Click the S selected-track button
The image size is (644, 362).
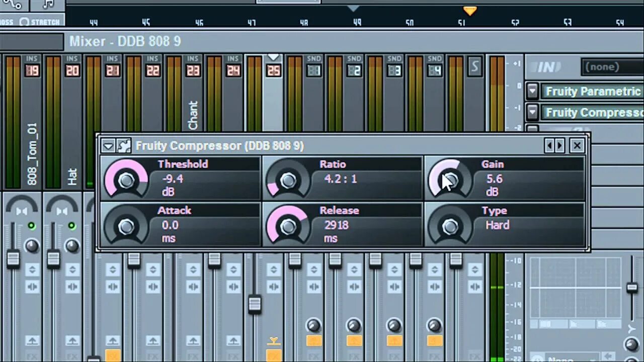click(474, 66)
